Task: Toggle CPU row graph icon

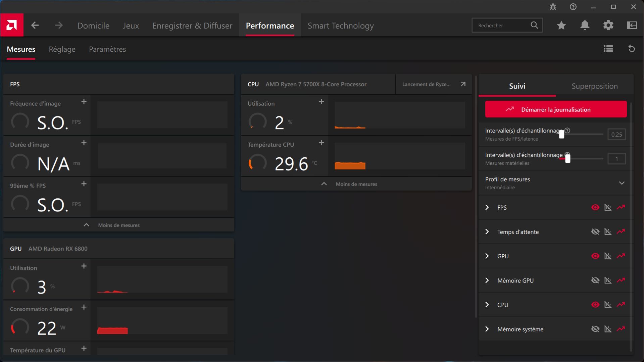Action: 608,305
